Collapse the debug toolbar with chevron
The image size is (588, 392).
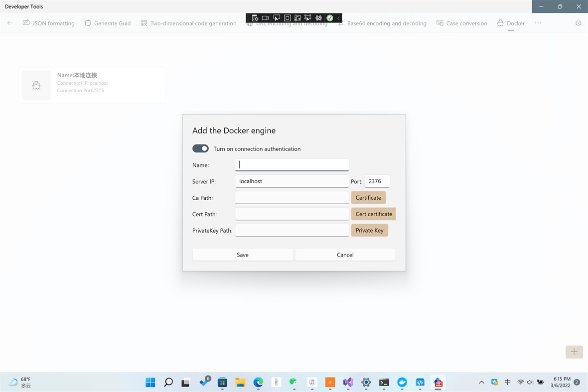pos(338,17)
